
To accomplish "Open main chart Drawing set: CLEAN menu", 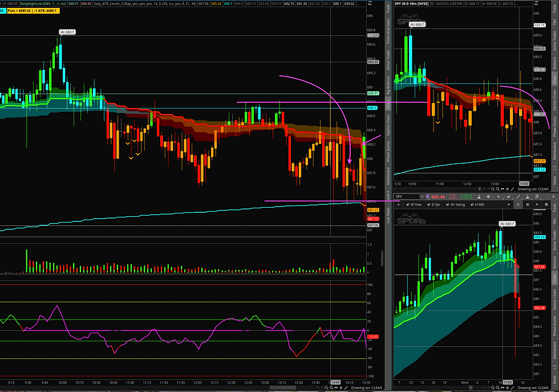I will pos(366,387).
